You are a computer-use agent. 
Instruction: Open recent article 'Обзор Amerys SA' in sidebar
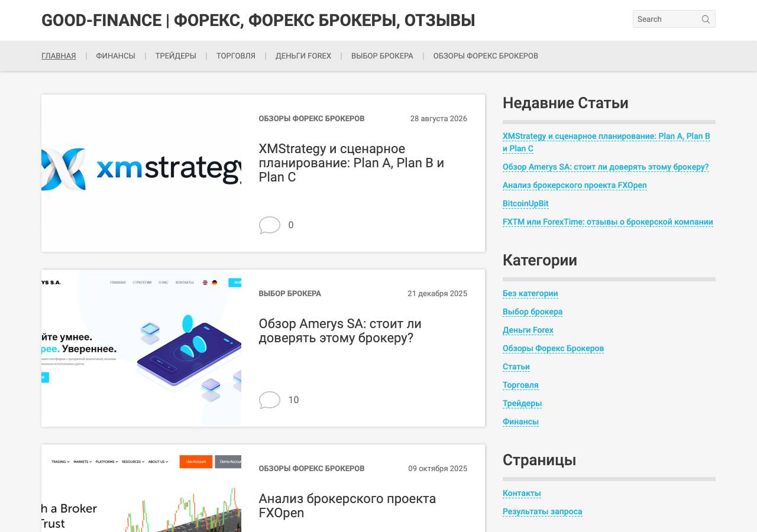click(606, 167)
